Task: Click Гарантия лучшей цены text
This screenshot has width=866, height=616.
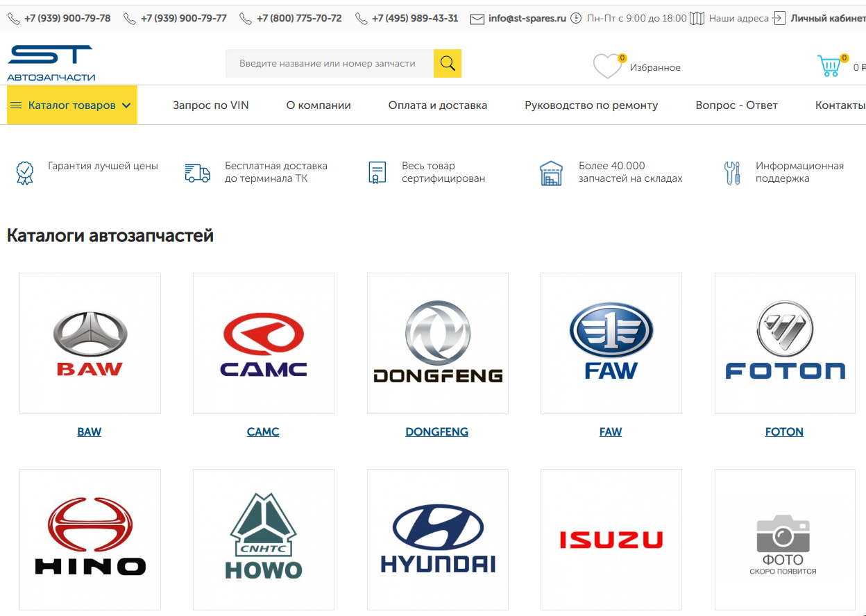Action: (103, 166)
